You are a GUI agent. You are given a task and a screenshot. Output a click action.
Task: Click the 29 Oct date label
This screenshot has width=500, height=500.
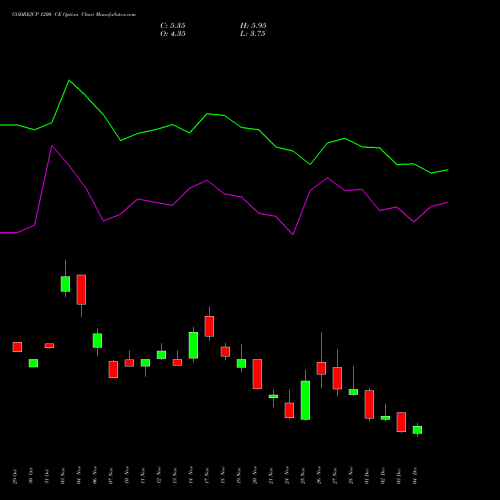(x=15, y=476)
